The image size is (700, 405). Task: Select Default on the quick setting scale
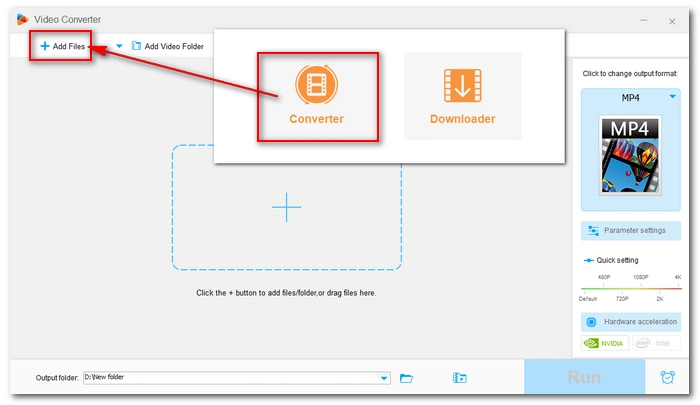coord(588,299)
